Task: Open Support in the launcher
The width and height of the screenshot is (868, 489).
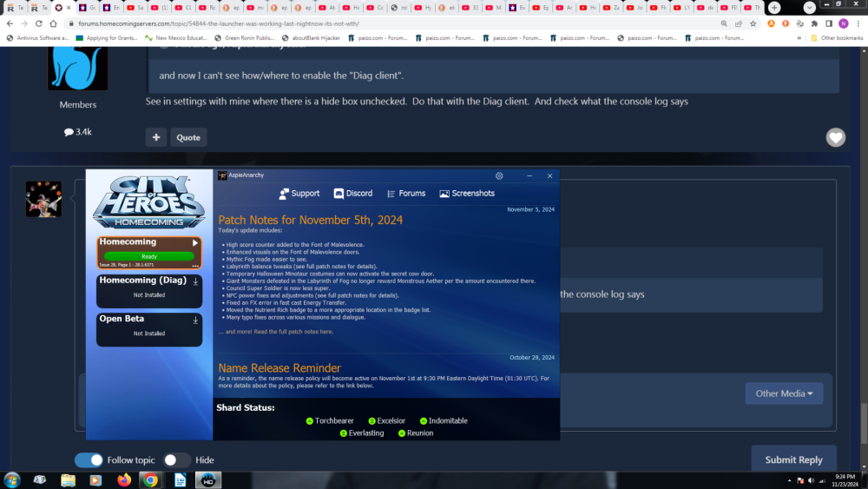Action: point(299,194)
